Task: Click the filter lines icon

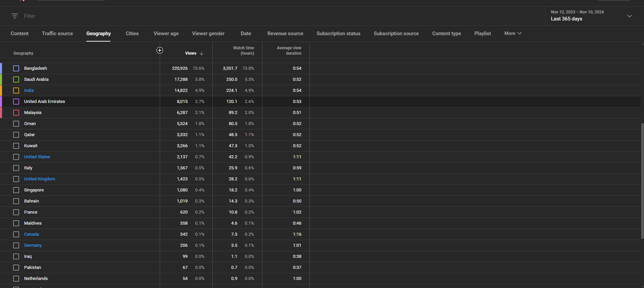Action: tap(14, 16)
